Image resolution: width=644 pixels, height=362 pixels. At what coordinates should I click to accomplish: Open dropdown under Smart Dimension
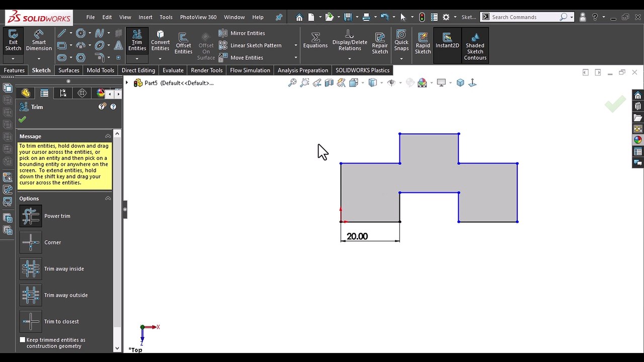coord(39,59)
